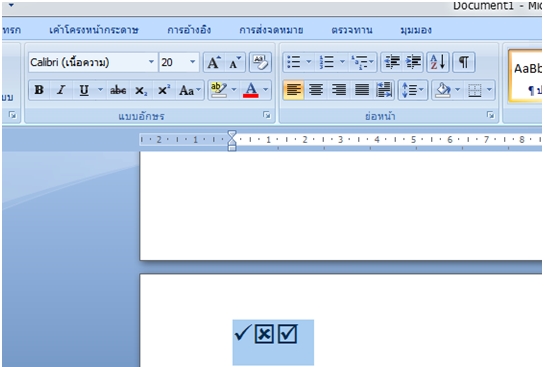The width and height of the screenshot is (546, 367).
Task: Click the Borders icon
Action: click(x=474, y=90)
